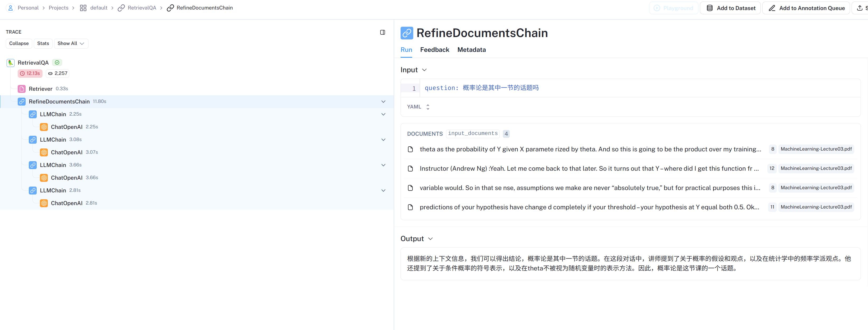This screenshot has height=330, width=868.
Task: Collapse the RefineDocumentsChain tree row chevron
Action: [383, 102]
